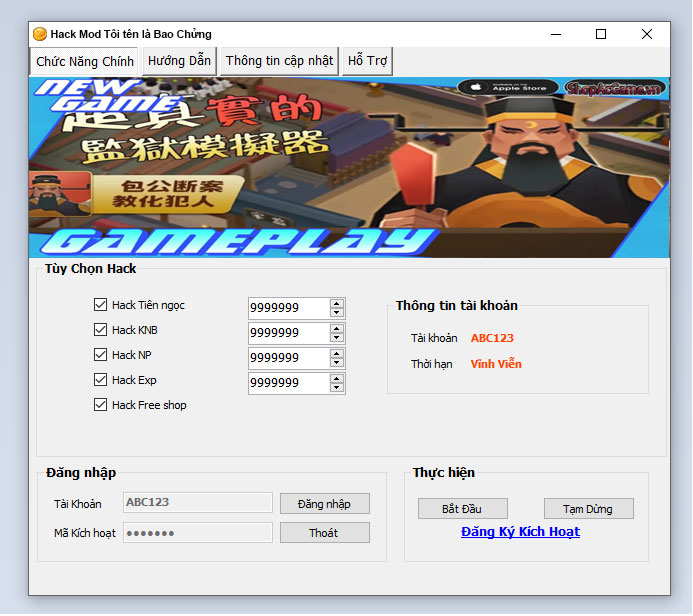Click the Vĩnh Viễn expiry text
This screenshot has height=616, width=693.
496,364
